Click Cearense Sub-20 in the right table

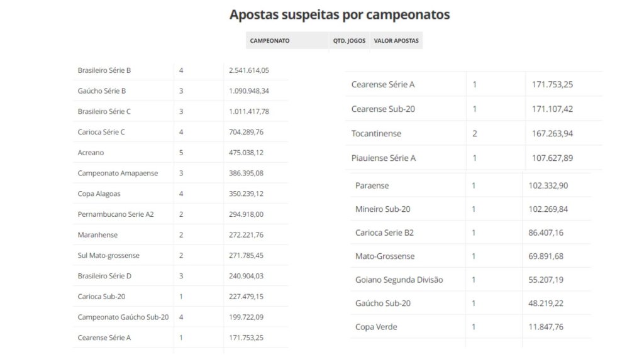(x=383, y=109)
